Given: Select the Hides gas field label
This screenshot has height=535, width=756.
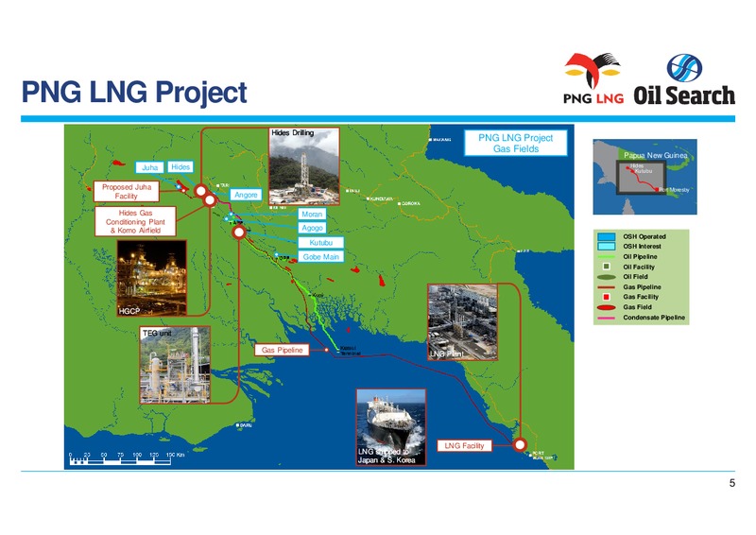Looking at the screenshot, I should tap(180, 167).
